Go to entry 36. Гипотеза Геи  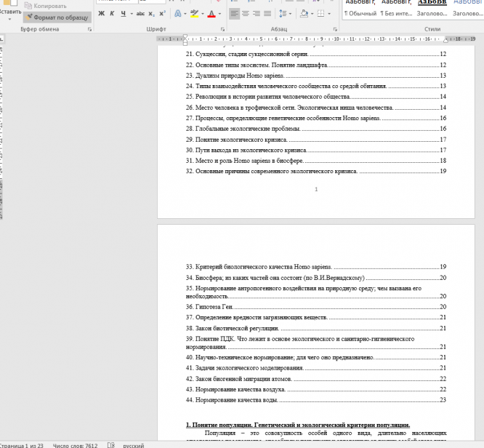point(316,306)
